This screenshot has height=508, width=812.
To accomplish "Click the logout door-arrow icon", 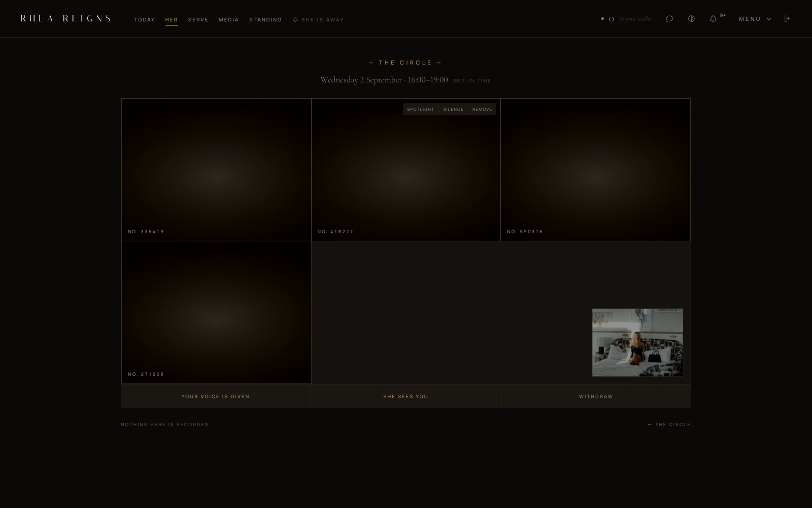I will tap(787, 19).
